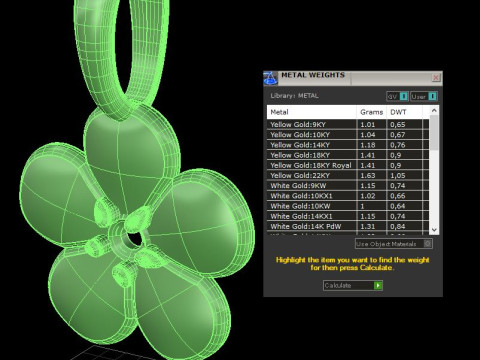The width and height of the screenshot is (480, 360).
Task: Enable the Use Object Materials option
Action: pyautogui.click(x=394, y=244)
